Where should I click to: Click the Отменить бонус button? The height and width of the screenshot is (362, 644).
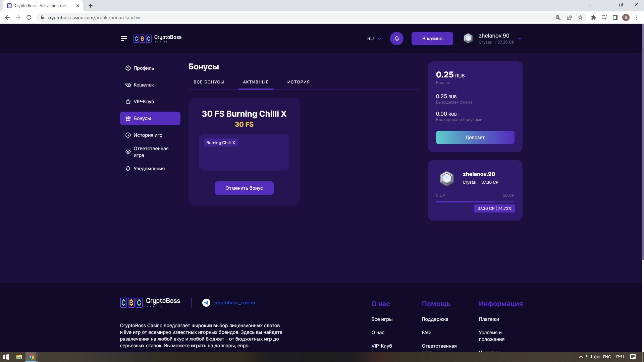pyautogui.click(x=244, y=188)
